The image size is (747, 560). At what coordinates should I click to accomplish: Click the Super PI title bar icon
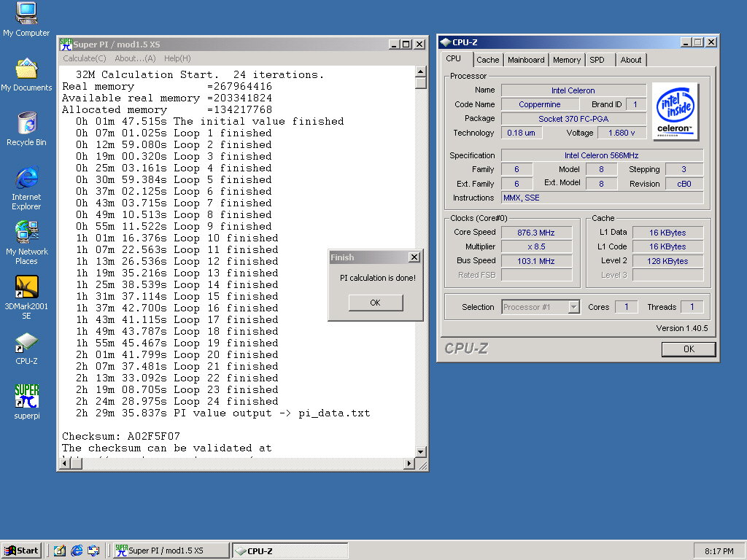[66, 44]
